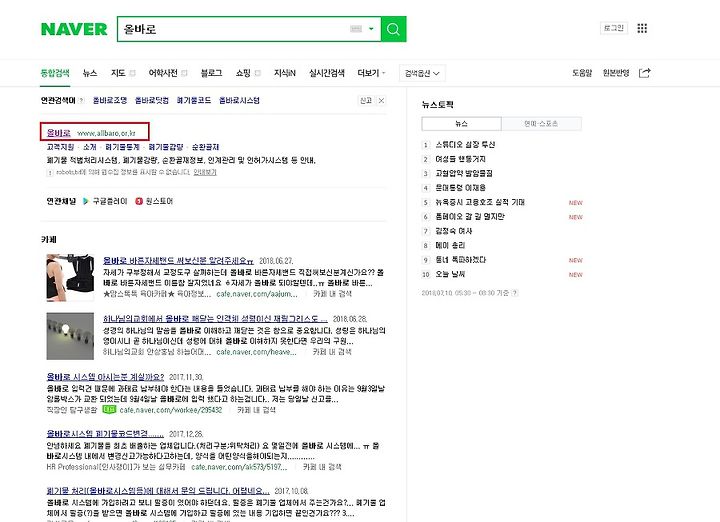Click the 도움말 link
Image resolution: width=720 pixels, height=522 pixels.
582,73
